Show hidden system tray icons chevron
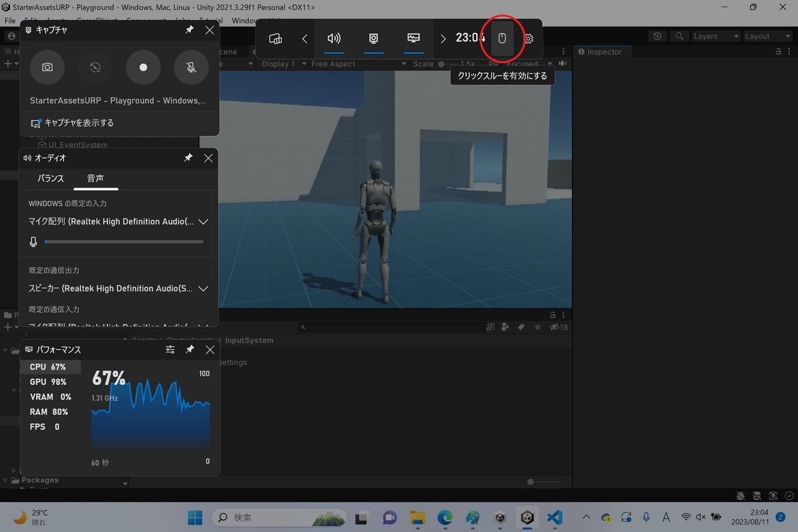 tap(587, 517)
